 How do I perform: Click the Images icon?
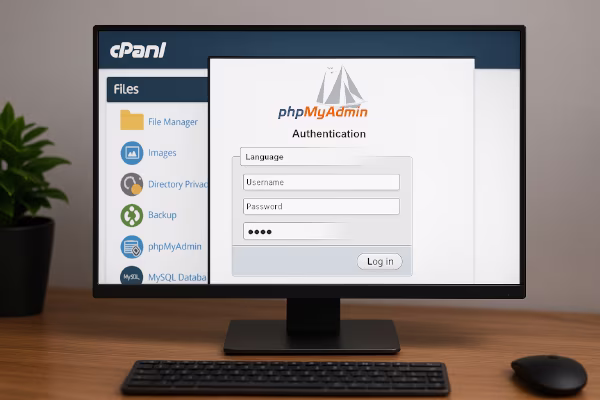(132, 153)
